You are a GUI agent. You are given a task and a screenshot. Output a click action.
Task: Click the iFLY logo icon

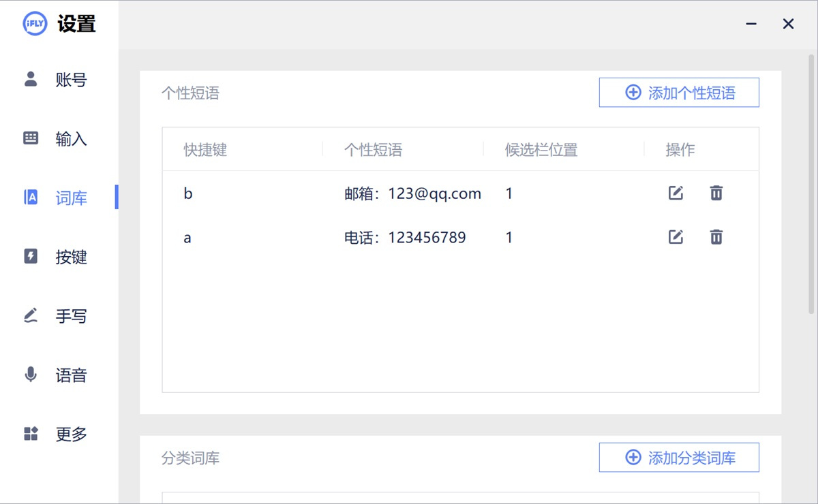[x=33, y=24]
